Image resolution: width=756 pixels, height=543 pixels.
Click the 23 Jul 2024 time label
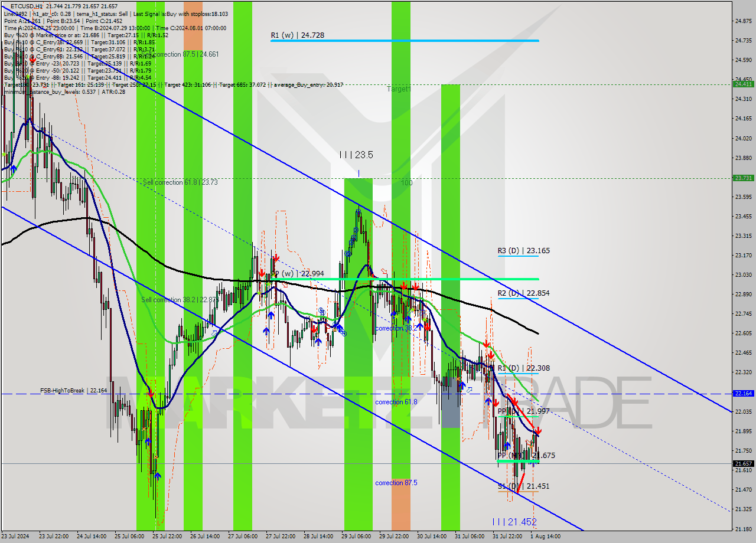click(15, 537)
